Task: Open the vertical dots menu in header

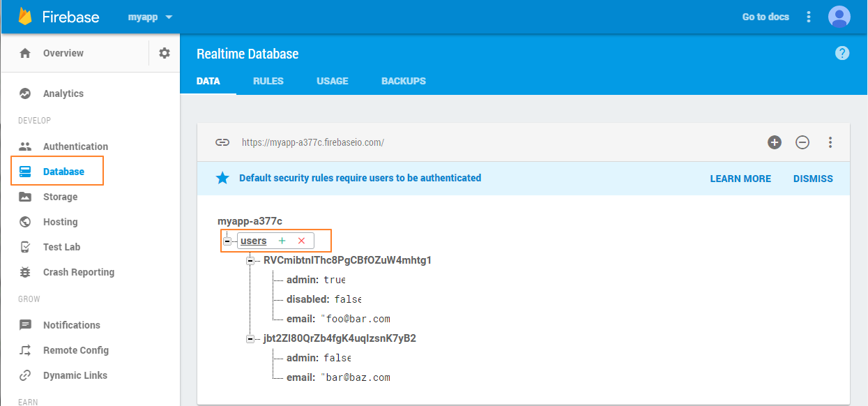Action: (x=809, y=17)
